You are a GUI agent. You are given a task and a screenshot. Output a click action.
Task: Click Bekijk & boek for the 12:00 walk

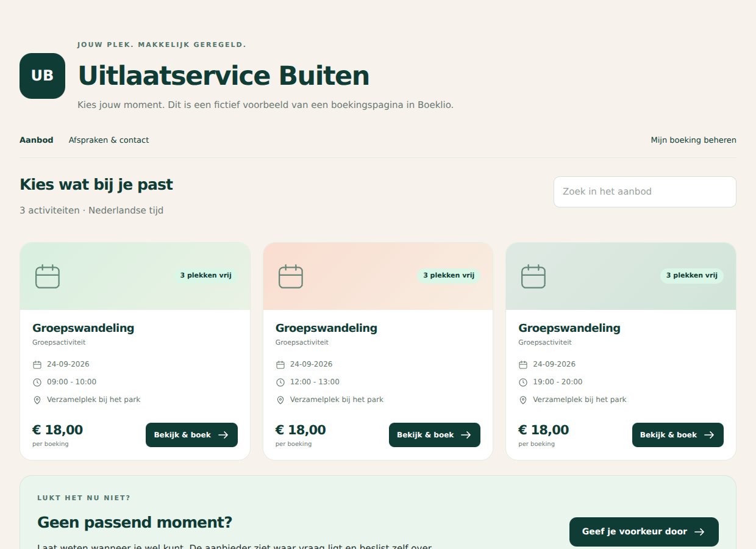point(435,435)
